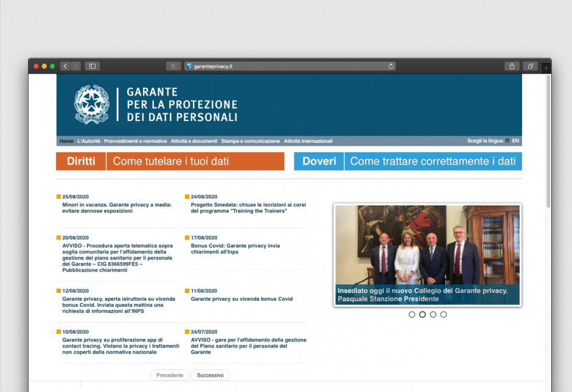Click the 20/08/2020 news date

click(x=75, y=238)
